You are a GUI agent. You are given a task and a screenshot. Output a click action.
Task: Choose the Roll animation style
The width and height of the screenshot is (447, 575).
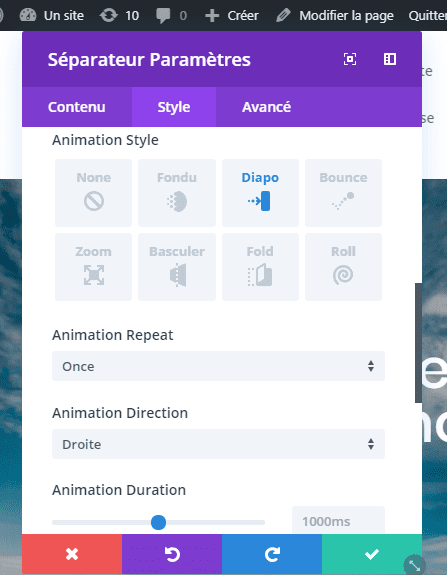pyautogui.click(x=343, y=267)
